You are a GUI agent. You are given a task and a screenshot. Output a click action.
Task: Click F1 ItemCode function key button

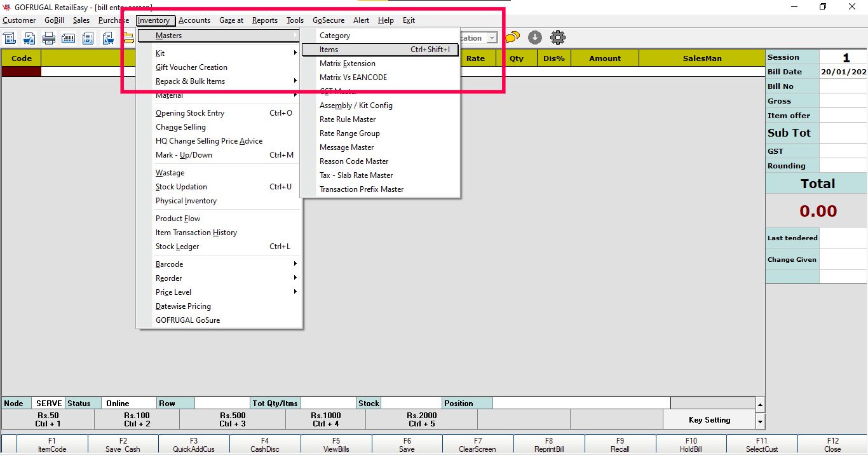(52, 445)
